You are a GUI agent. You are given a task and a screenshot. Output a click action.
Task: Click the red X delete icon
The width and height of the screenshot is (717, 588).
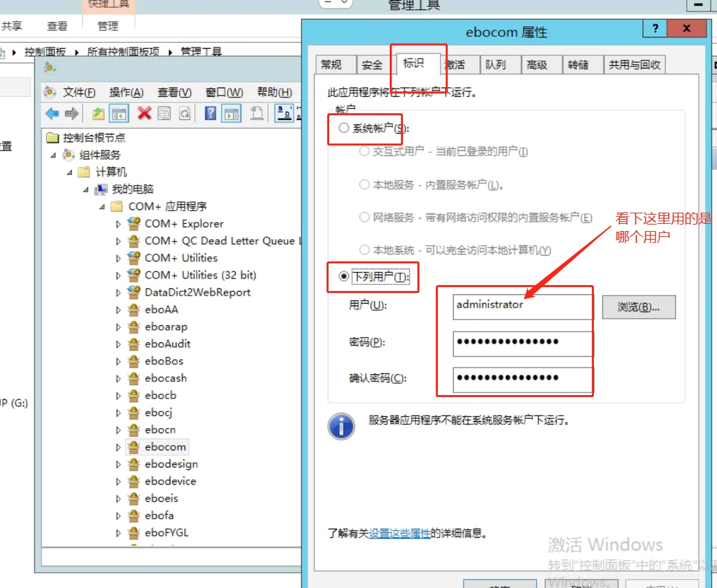pyautogui.click(x=144, y=113)
